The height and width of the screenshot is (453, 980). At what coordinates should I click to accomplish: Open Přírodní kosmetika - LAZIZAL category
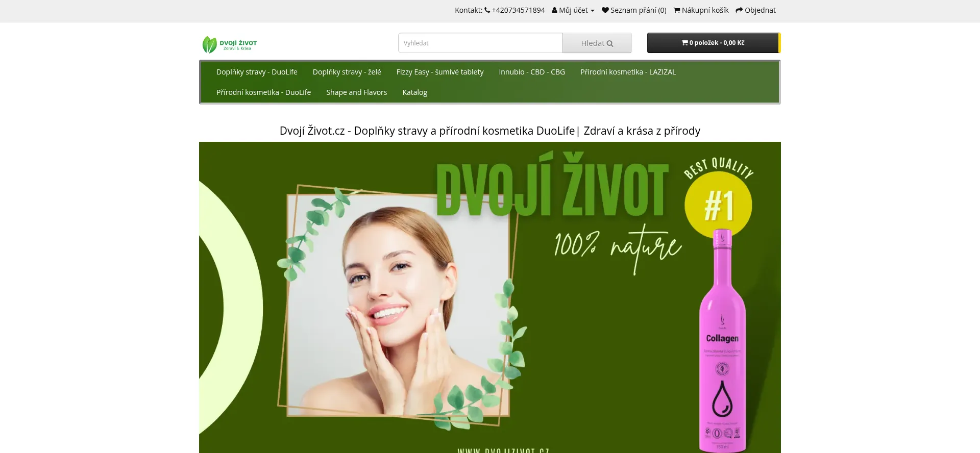coord(628,72)
